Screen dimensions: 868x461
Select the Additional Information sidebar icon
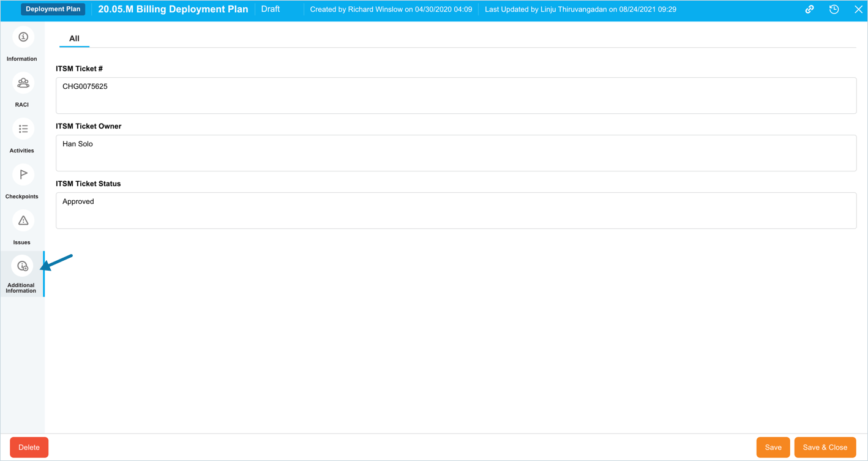23,267
